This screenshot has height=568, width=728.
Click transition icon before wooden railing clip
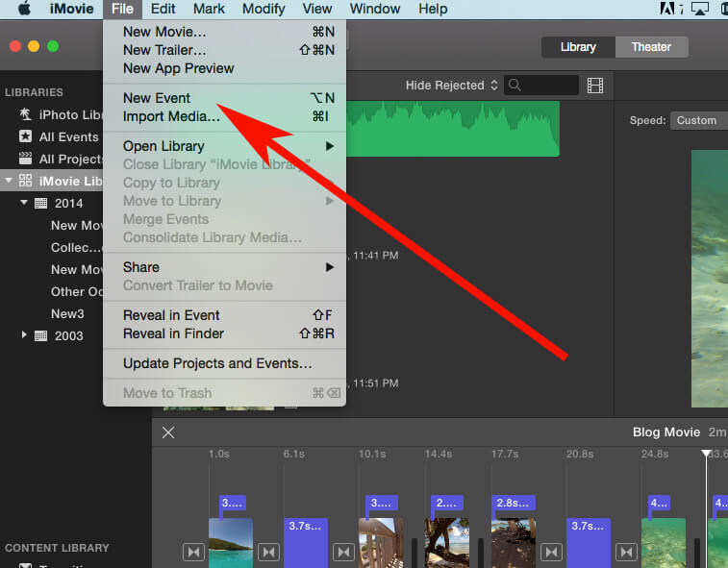[x=343, y=553]
